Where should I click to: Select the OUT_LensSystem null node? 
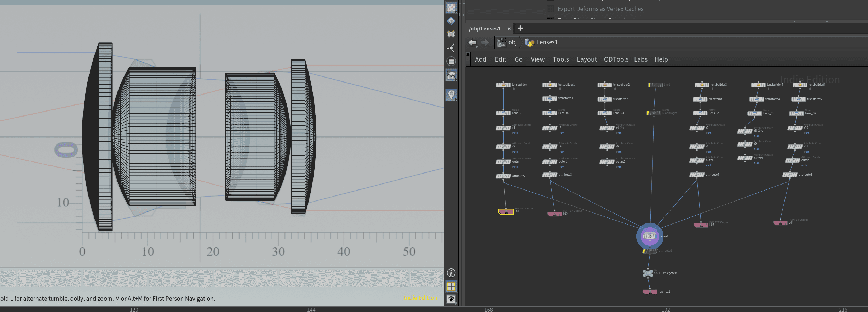click(648, 273)
